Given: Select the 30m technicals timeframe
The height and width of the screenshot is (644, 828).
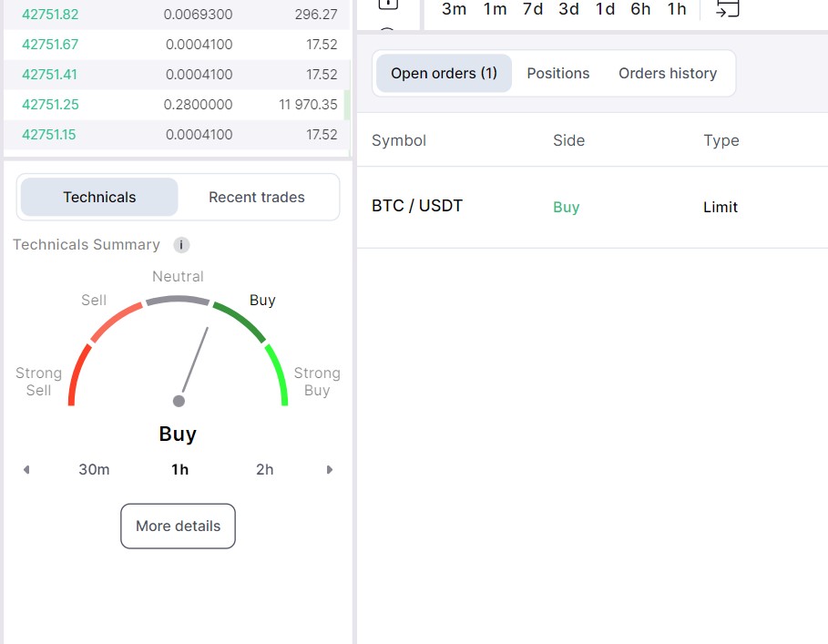Looking at the screenshot, I should (94, 470).
